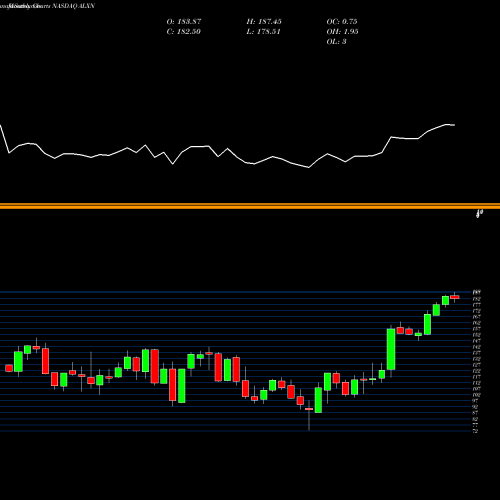Select the close value C: 182.50
Image resolution: width=500 pixels, height=500 pixels.
click(x=183, y=32)
